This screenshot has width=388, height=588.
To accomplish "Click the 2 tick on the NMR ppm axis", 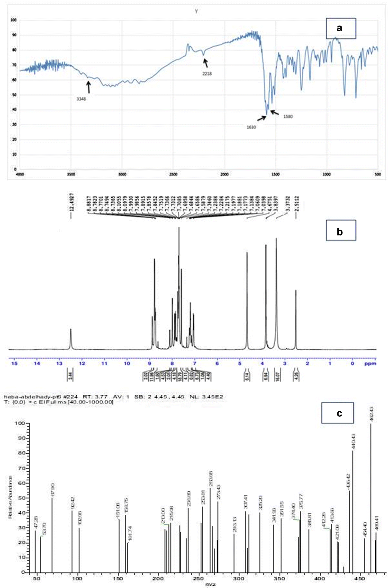I will pyautogui.click(x=307, y=363).
